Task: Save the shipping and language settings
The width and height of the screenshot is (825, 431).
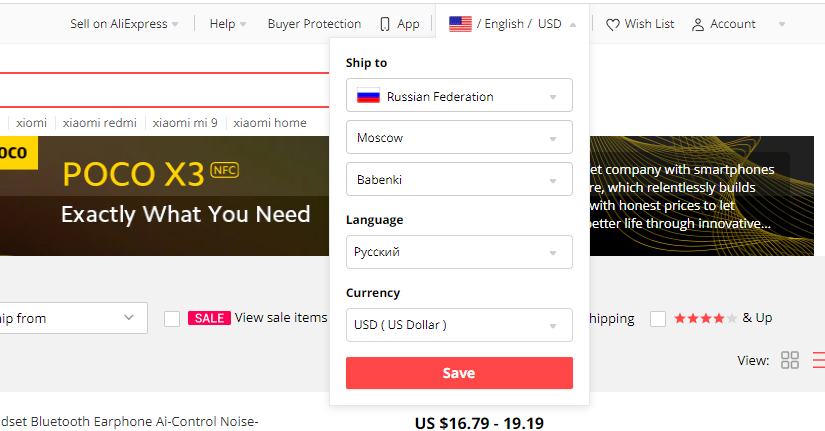Action: point(459,373)
